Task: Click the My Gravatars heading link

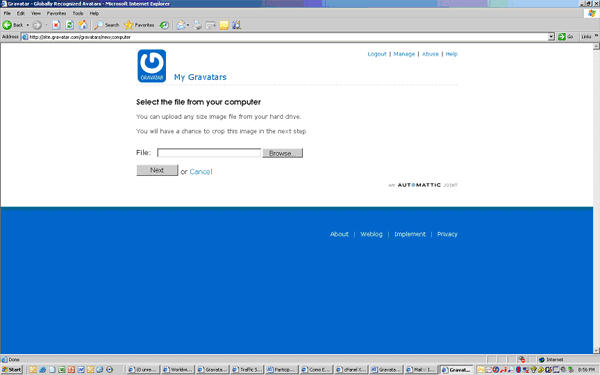Action: [x=200, y=77]
